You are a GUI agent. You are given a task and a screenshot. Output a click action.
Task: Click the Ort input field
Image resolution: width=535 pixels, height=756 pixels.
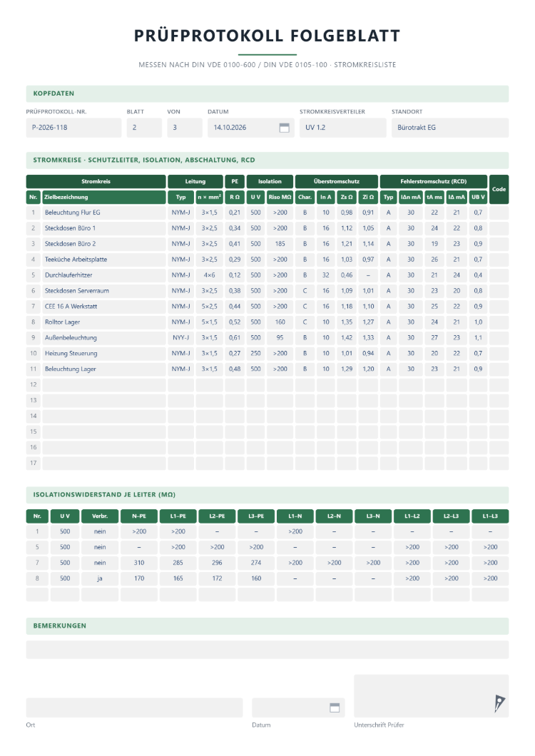coord(134,708)
